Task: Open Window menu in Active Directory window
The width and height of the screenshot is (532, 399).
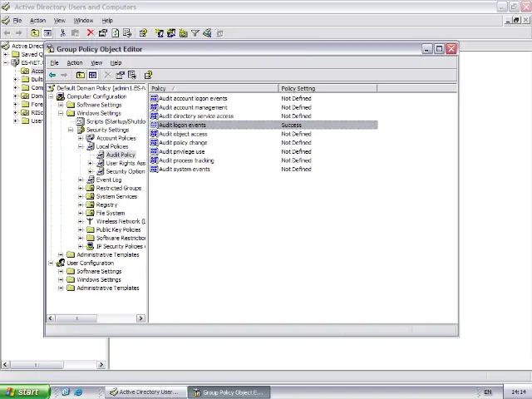Action: [x=83, y=20]
